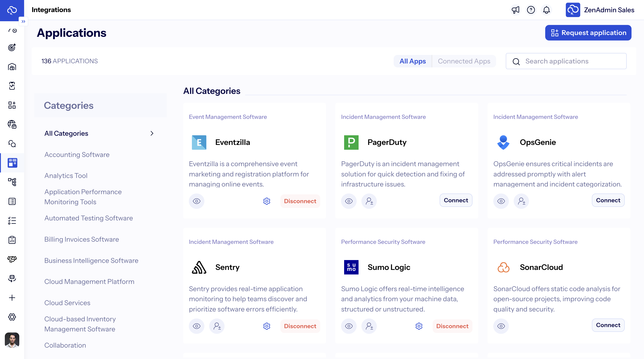The width and height of the screenshot is (644, 359).
Task: Toggle visibility preview on the Sentry card
Action: (196, 326)
